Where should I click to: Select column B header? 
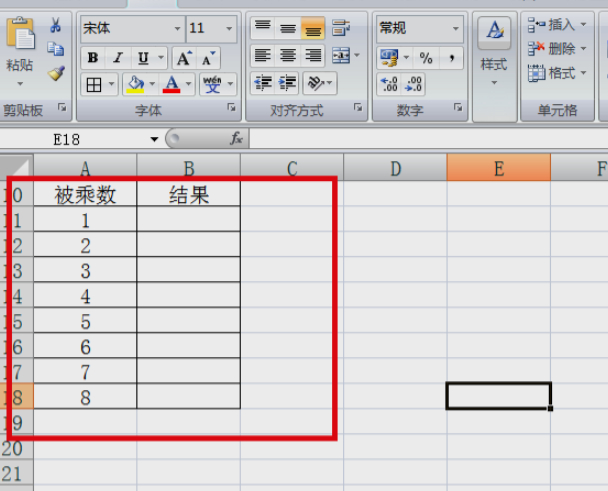coord(189,168)
